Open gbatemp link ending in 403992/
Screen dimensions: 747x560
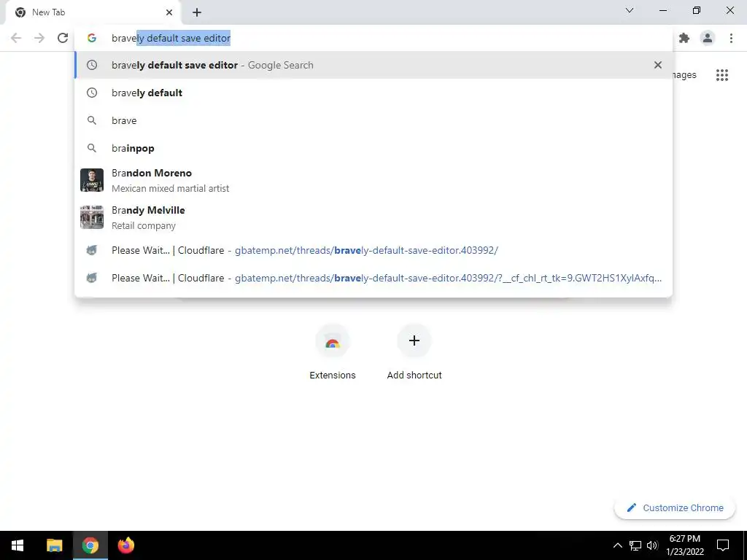[373, 251]
